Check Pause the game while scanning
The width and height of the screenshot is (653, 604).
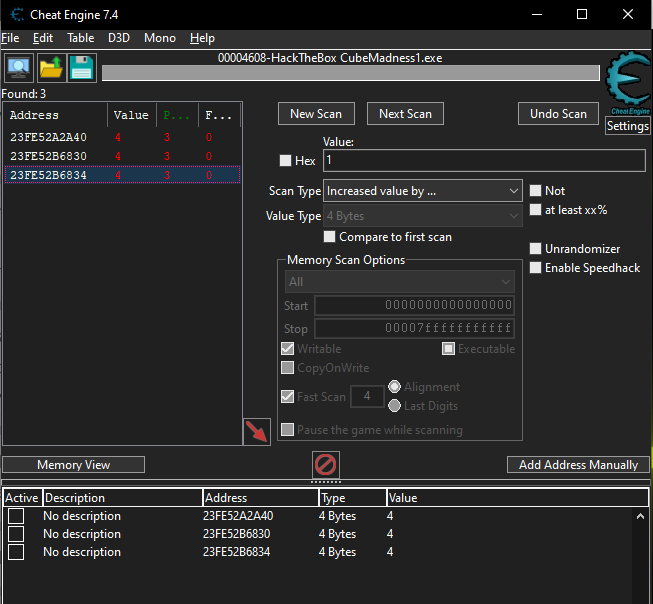287,429
